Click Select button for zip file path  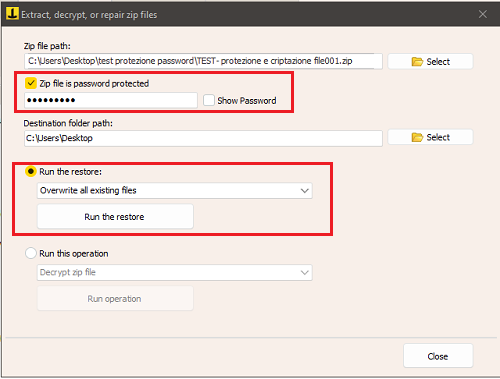click(x=430, y=61)
